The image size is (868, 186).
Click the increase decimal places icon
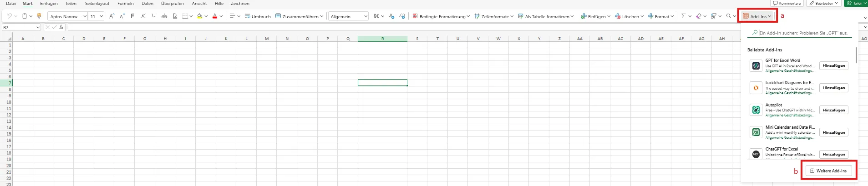pos(402,16)
